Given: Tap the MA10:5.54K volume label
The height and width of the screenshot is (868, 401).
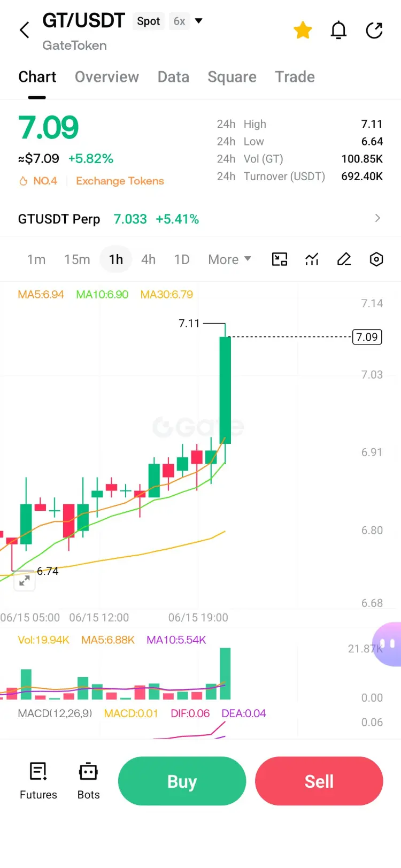Looking at the screenshot, I should 176,640.
